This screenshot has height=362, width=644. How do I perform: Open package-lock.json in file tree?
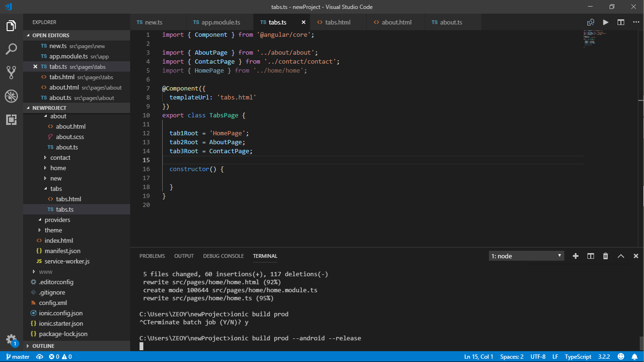63,334
